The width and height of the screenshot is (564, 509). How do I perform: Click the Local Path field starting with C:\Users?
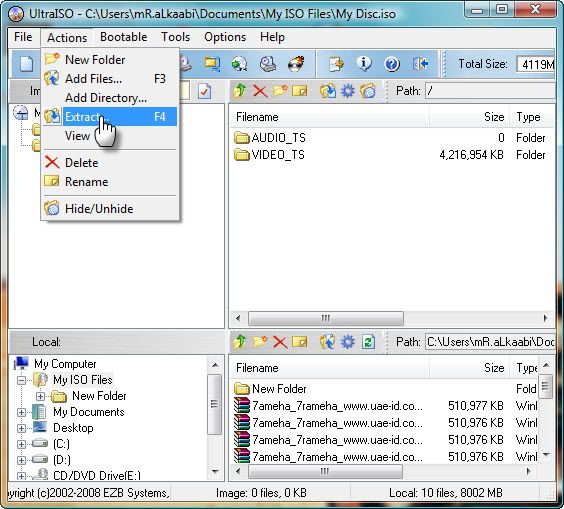[491, 342]
